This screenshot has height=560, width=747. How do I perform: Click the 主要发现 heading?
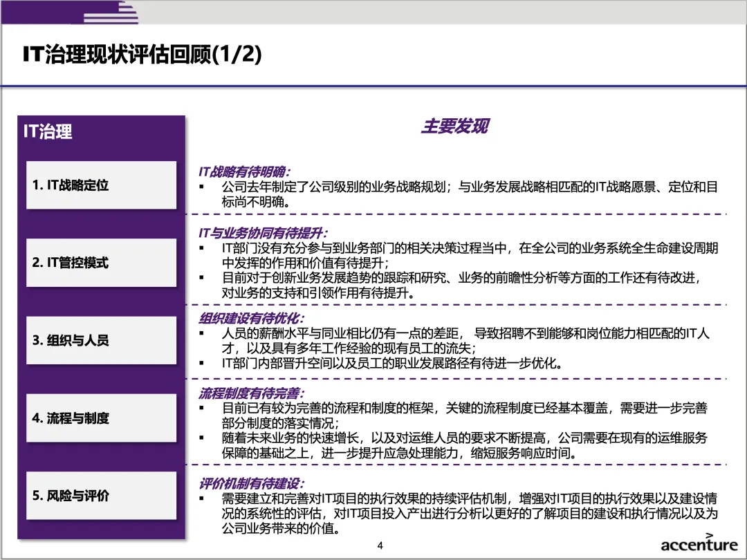point(455,127)
